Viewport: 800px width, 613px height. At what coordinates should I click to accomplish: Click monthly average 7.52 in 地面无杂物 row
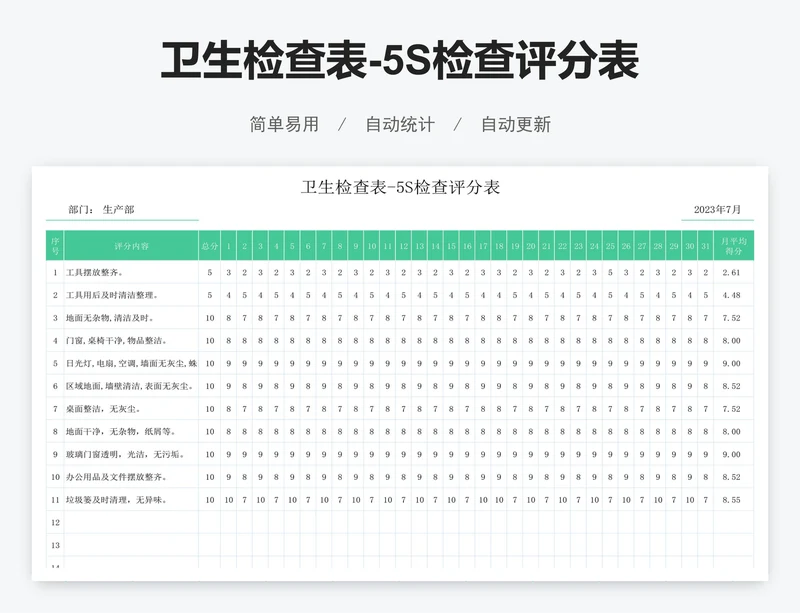click(x=731, y=318)
